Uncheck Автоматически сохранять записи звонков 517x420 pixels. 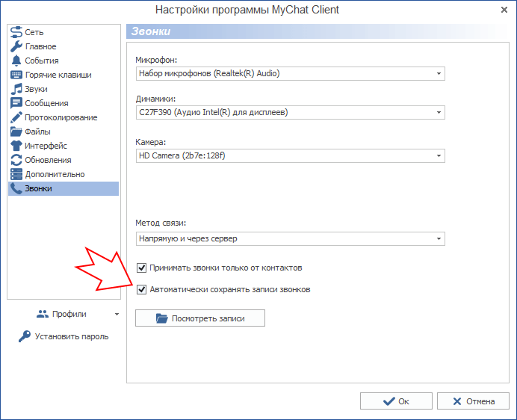[142, 289]
